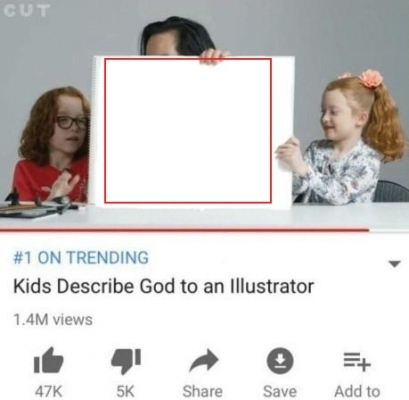409x400 pixels.
Task: Like the video with thumbs up icon
Action: (49, 360)
